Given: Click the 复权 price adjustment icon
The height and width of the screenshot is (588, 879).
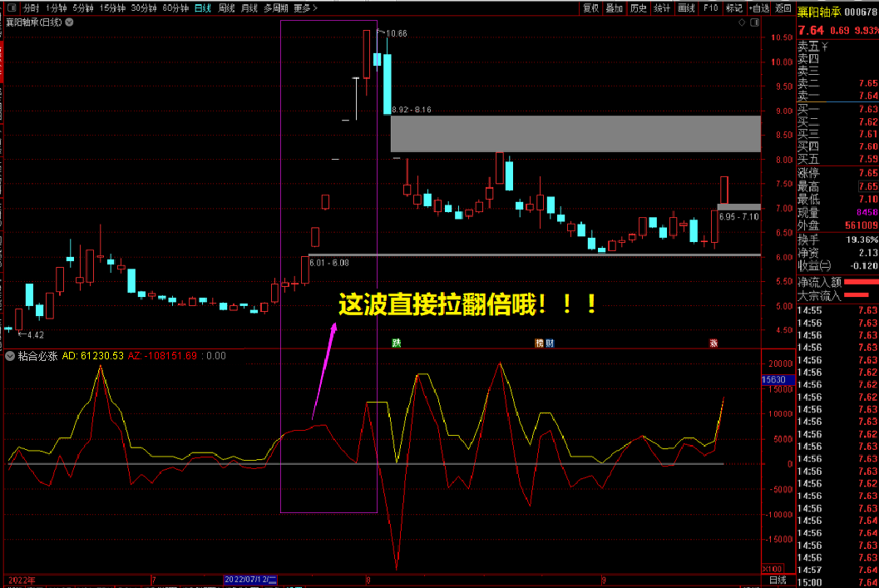Looking at the screenshot, I should pyautogui.click(x=590, y=7).
